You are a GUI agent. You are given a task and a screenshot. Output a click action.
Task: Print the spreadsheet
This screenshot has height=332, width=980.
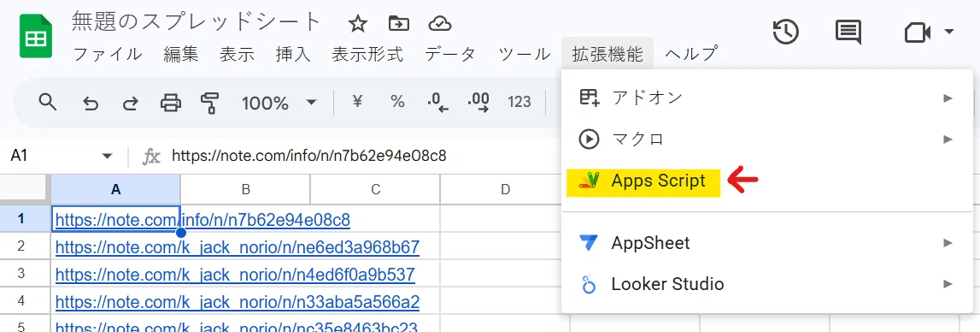171,102
